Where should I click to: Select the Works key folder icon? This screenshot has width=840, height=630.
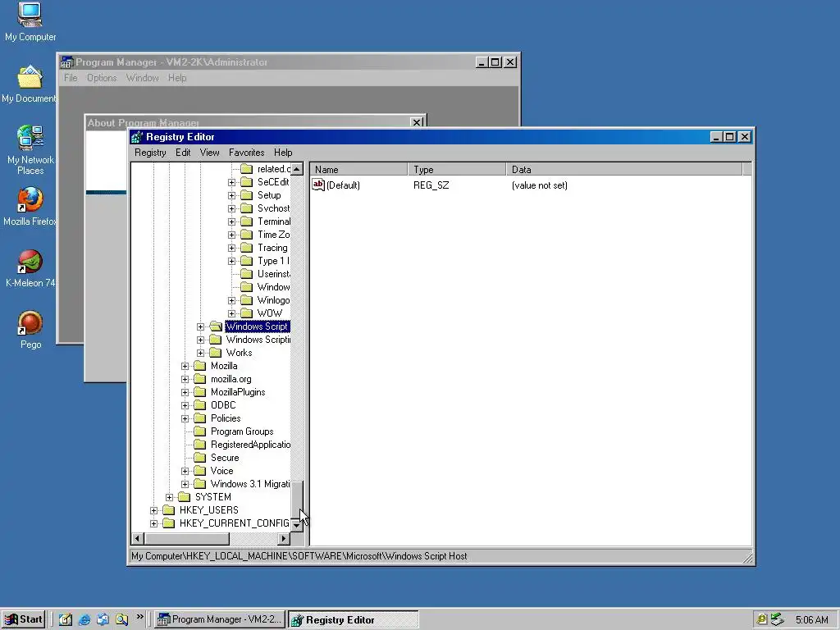(216, 353)
